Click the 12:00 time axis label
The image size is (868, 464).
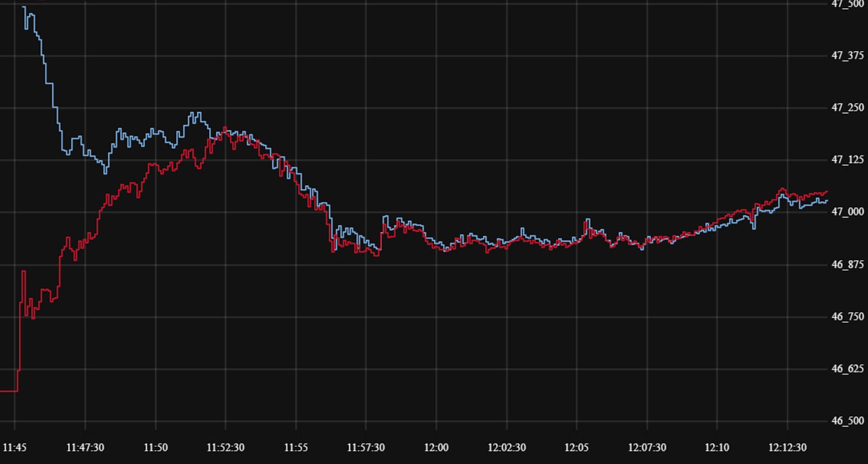tap(436, 447)
